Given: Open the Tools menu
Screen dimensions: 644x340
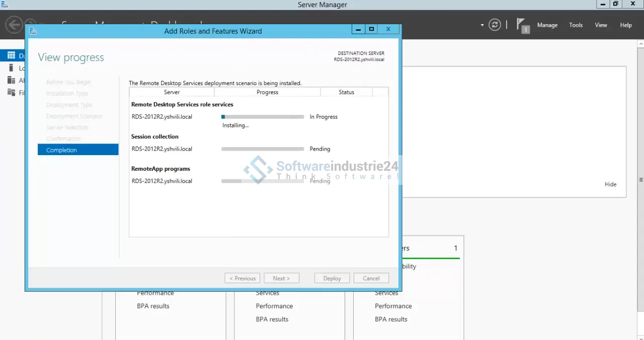Looking at the screenshot, I should (x=576, y=25).
